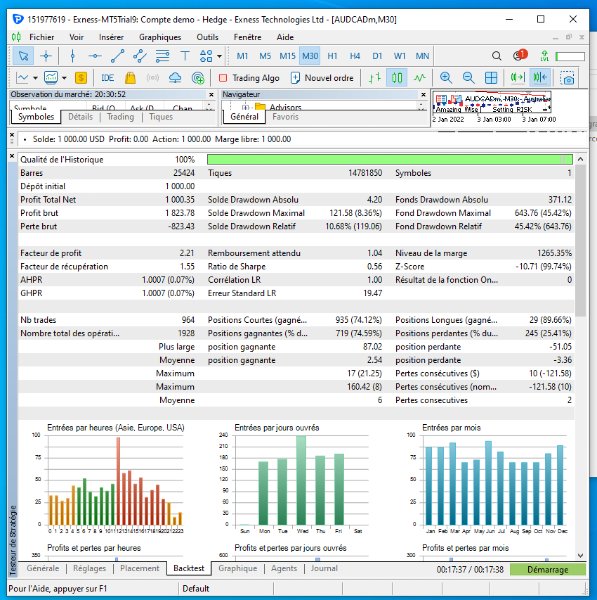Select the Détails tab
Image resolution: width=597 pixels, height=600 pixels.
pos(80,117)
